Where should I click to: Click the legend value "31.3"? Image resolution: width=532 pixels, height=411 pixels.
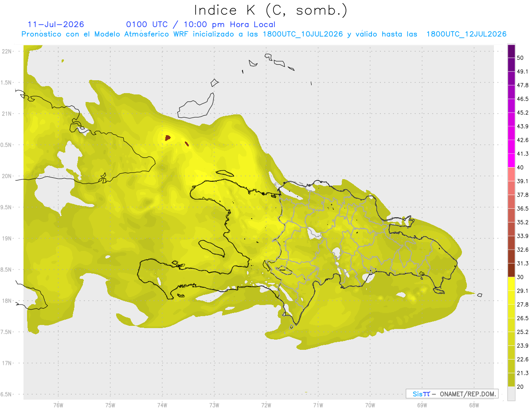(x=523, y=263)
